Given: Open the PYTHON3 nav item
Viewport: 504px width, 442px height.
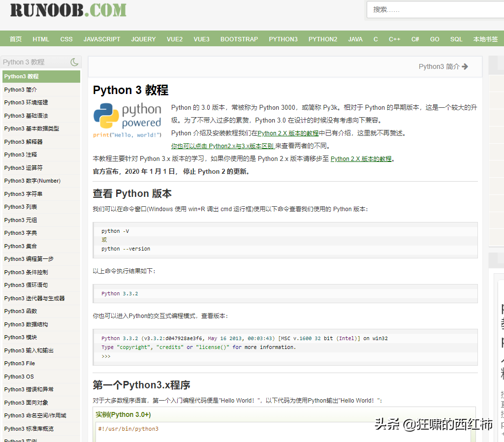Looking at the screenshot, I should coord(283,39).
